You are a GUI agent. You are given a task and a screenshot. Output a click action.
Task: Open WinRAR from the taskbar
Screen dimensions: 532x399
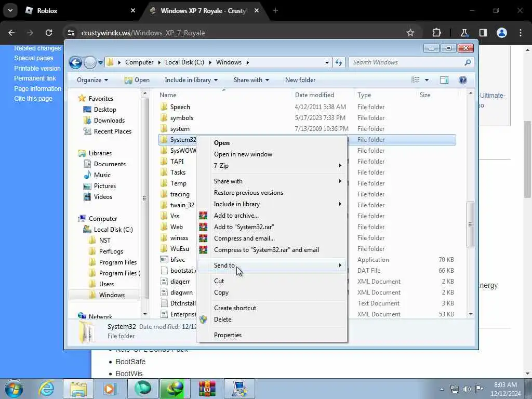(x=207, y=389)
